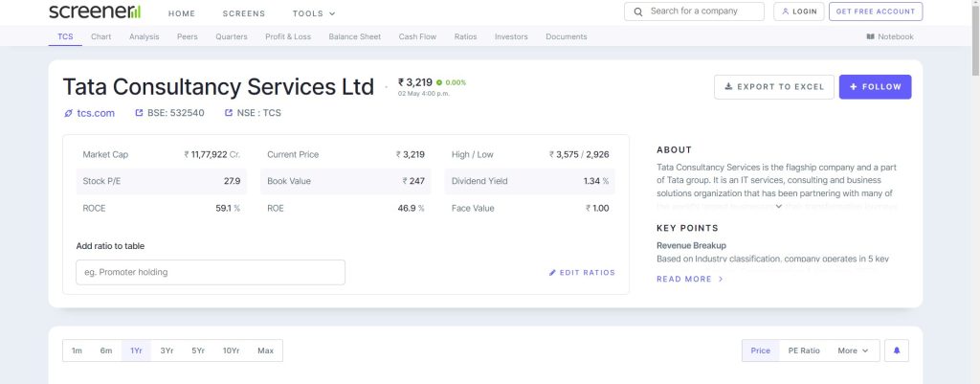Click the Tata Consultancy Services Ltd title

click(218, 86)
